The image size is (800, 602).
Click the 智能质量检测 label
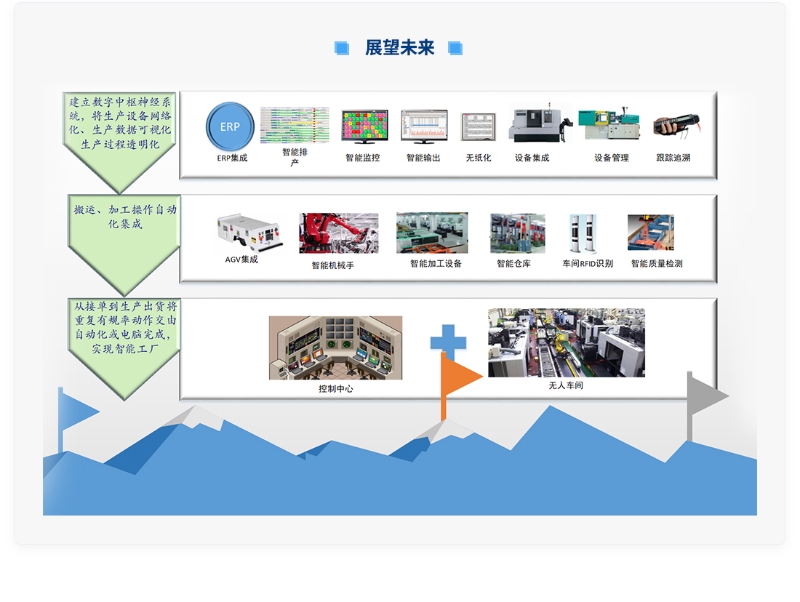[x=657, y=263]
